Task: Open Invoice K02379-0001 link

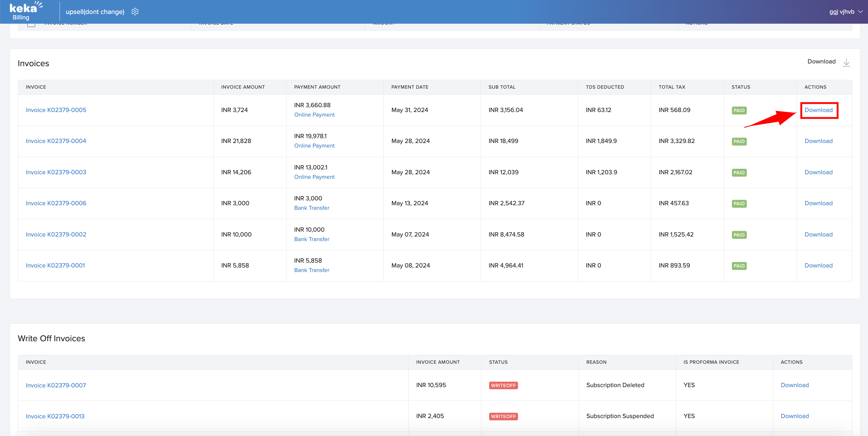Action: click(55, 266)
